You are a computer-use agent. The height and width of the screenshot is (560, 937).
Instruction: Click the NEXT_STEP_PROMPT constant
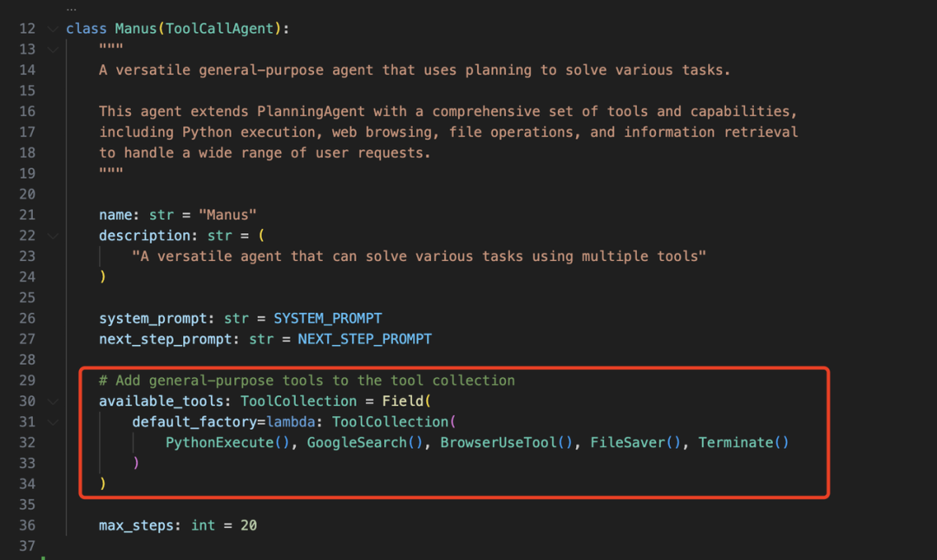(364, 339)
